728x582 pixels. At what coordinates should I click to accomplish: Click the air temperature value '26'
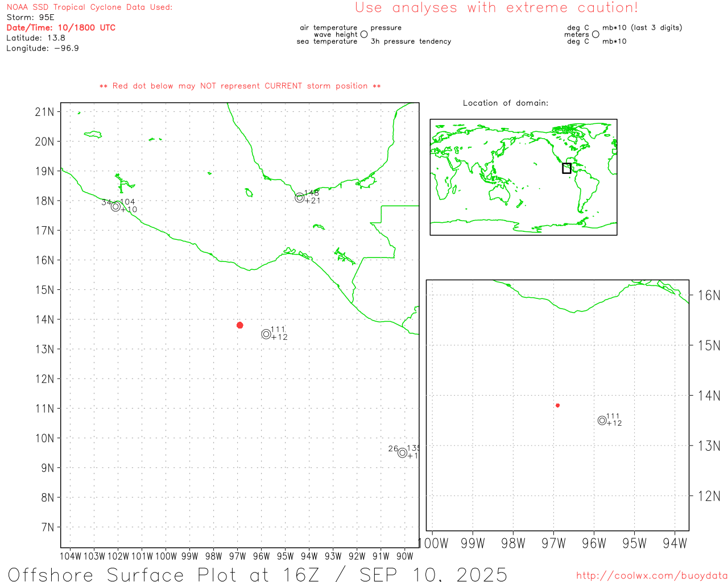click(x=394, y=449)
